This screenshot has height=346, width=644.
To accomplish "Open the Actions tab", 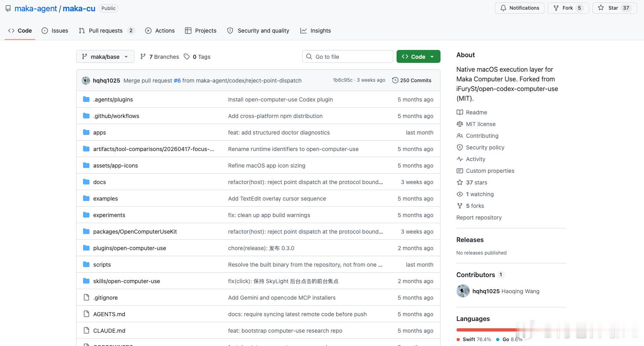I will click(160, 31).
